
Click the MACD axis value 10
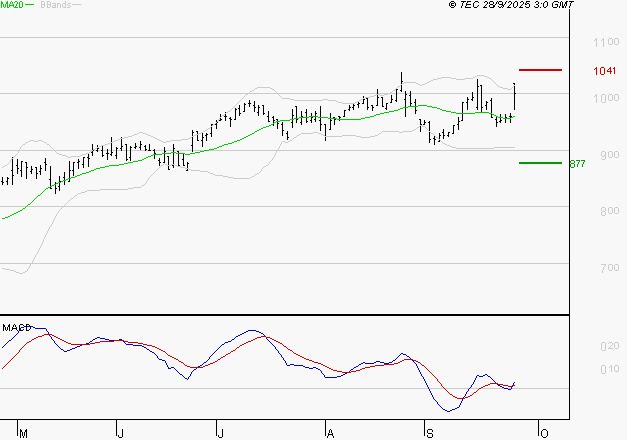pyautogui.click(x=608, y=370)
